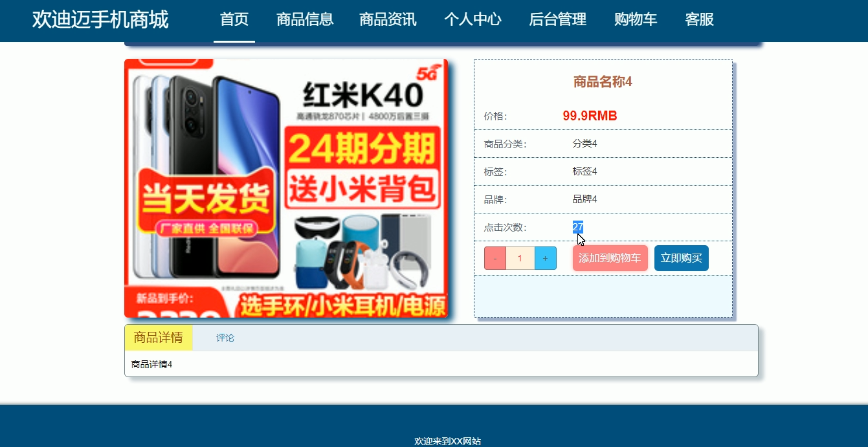
Task: Open the 首页 nav item
Action: pos(234,19)
